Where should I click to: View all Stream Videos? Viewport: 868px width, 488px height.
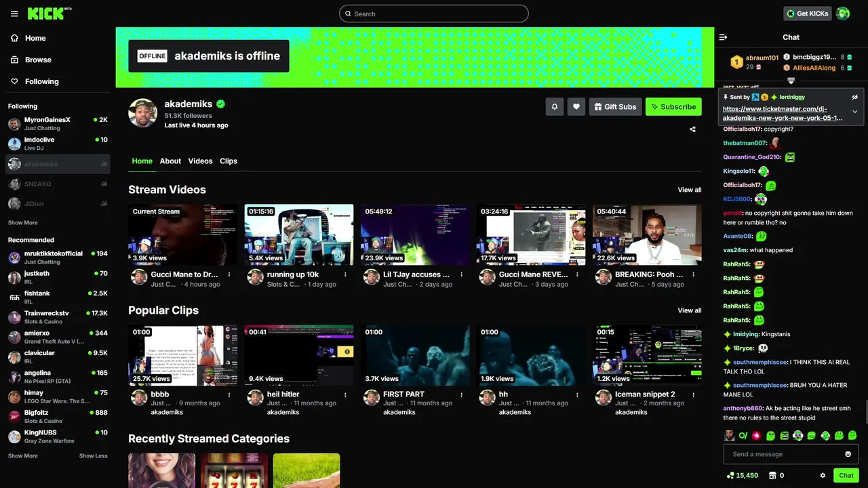tap(690, 190)
